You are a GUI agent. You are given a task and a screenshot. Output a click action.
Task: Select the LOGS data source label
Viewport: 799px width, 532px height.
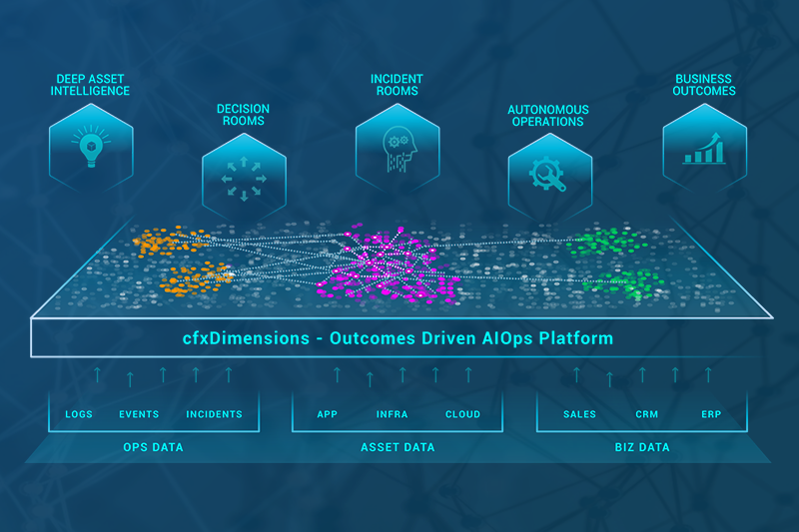coord(79,414)
